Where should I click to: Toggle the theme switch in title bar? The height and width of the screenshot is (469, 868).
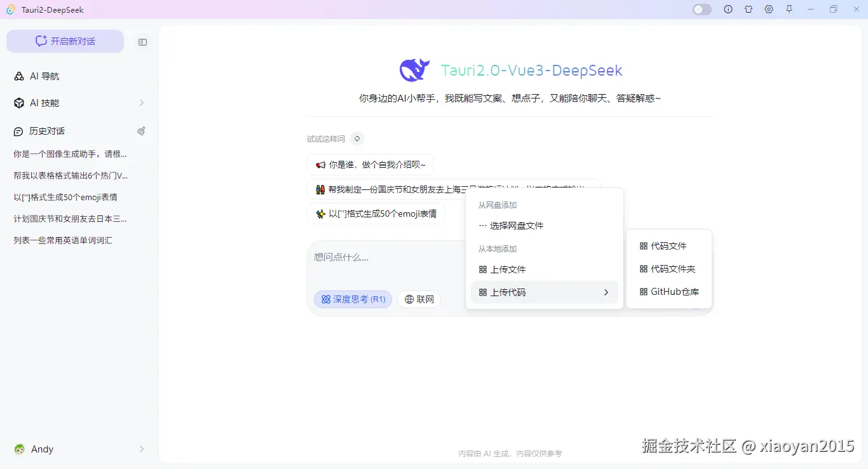click(x=702, y=10)
